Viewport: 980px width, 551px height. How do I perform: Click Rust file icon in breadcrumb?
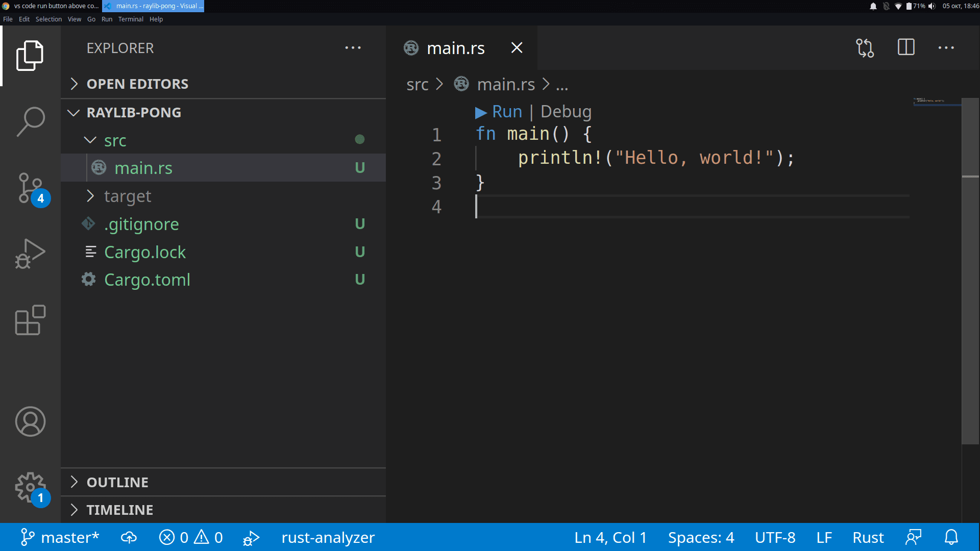coord(461,84)
